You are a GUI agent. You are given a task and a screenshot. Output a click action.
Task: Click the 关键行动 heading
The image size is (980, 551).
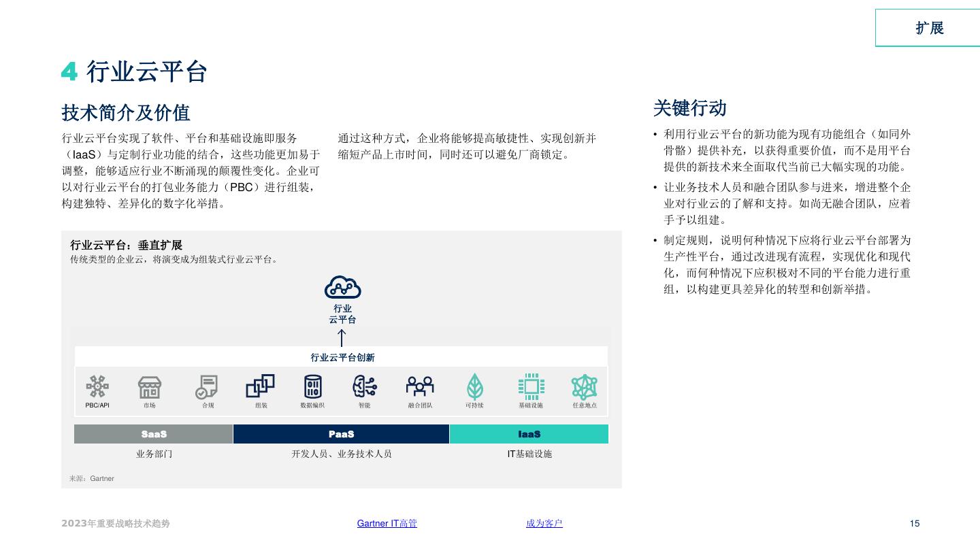tap(689, 108)
